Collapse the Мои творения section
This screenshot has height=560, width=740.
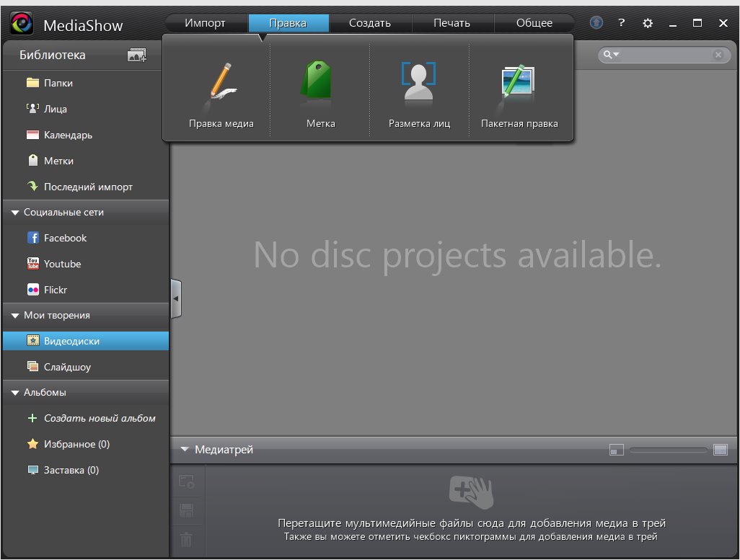[x=15, y=316]
